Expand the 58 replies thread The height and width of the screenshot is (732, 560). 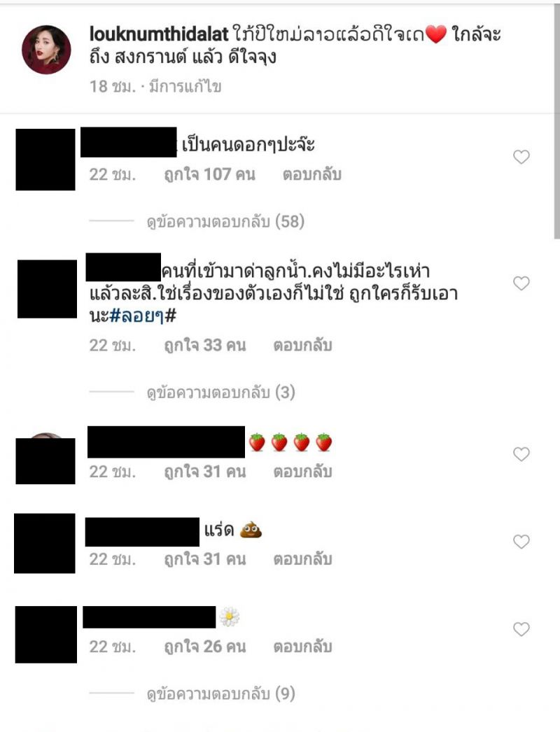(225, 221)
